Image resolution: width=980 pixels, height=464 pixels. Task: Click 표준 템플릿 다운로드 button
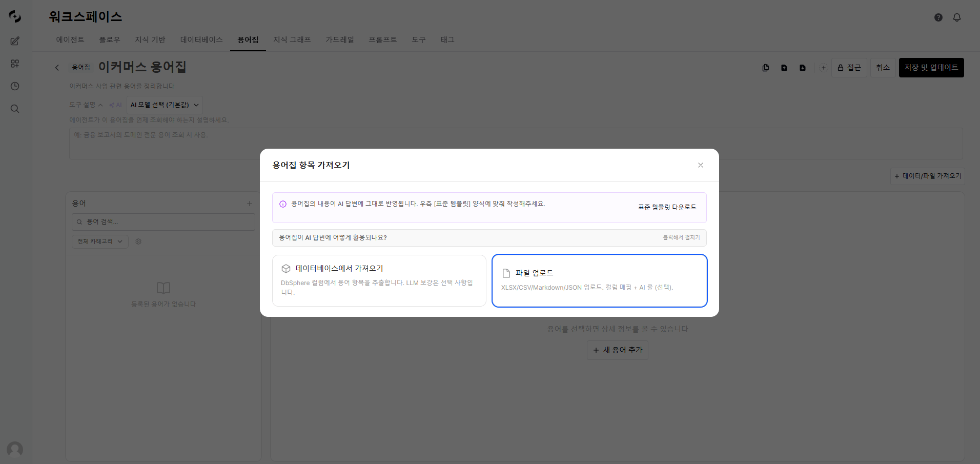(x=667, y=208)
